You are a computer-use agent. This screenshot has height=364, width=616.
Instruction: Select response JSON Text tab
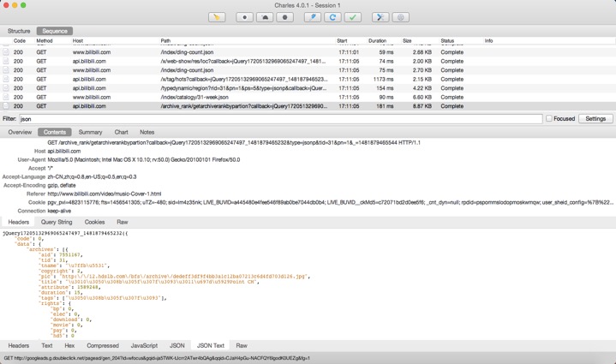[211, 345]
